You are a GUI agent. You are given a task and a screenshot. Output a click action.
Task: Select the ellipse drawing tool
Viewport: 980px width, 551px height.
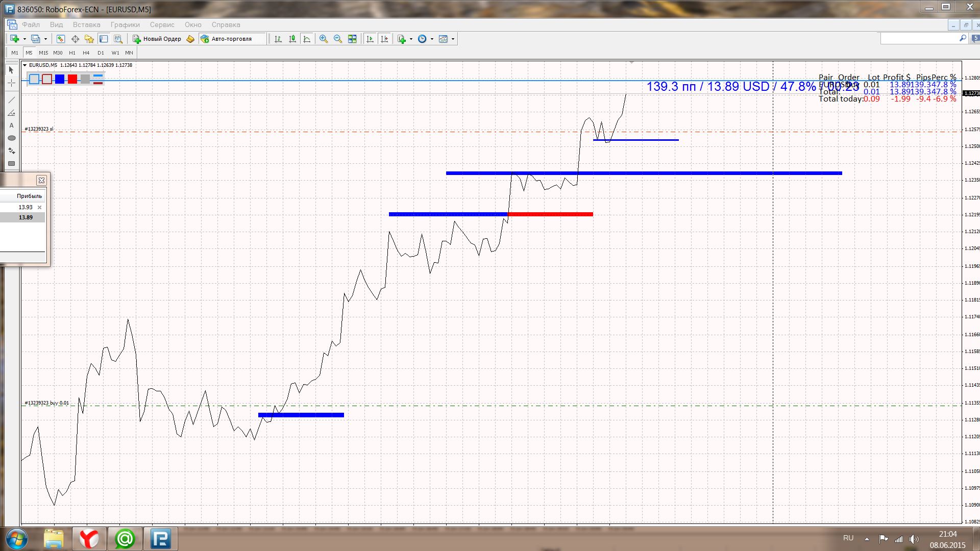(x=12, y=138)
